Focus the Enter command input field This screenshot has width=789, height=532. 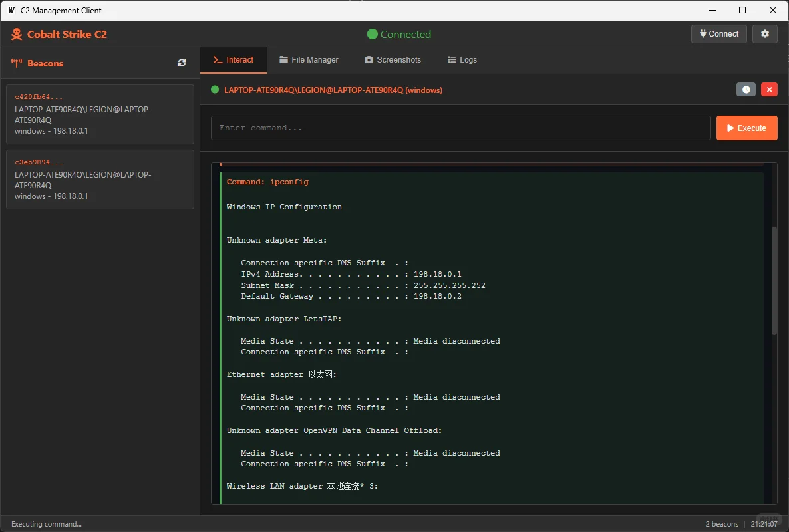tap(460, 128)
